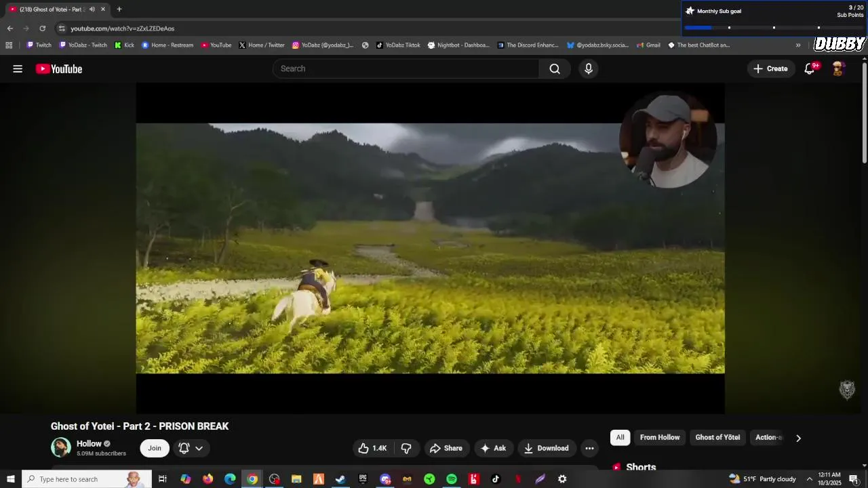Click the Hollow channel name

click(x=89, y=443)
